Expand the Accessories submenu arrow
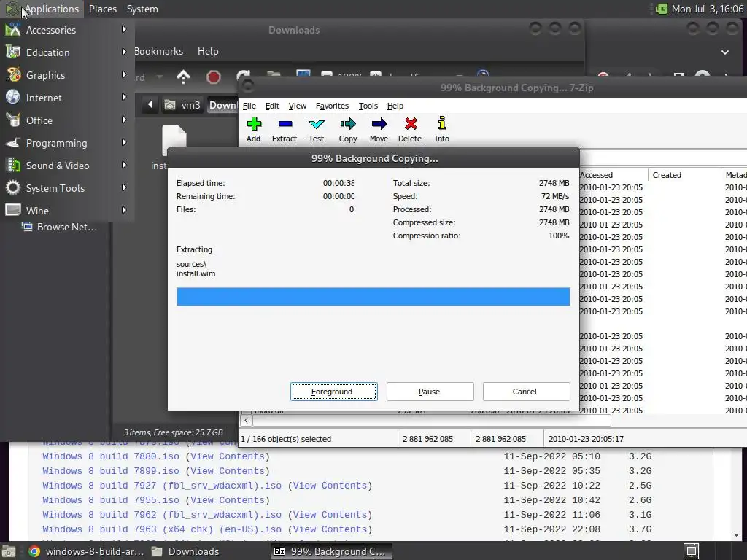Viewport: 747px width, 560px height. 124,29
